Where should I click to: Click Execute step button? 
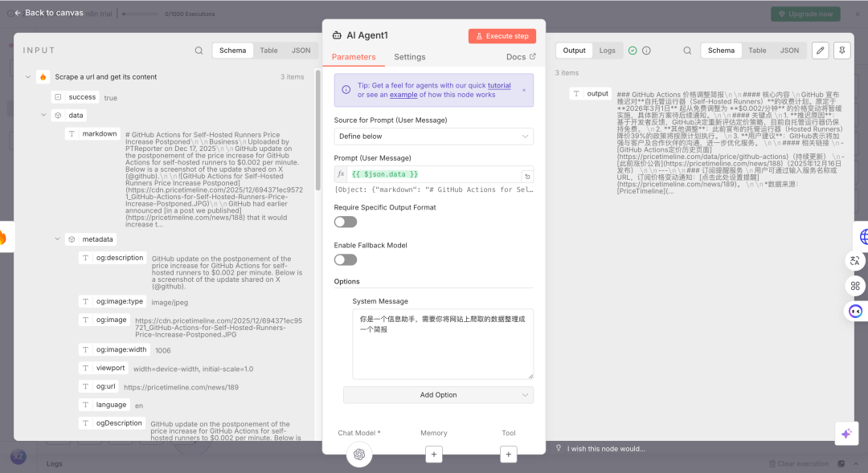[502, 36]
